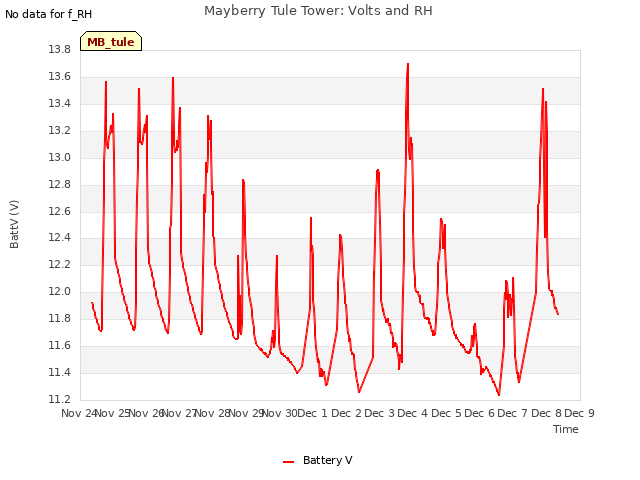
Task: Click the 12.2 y-axis tick label
Action: coord(60,264)
